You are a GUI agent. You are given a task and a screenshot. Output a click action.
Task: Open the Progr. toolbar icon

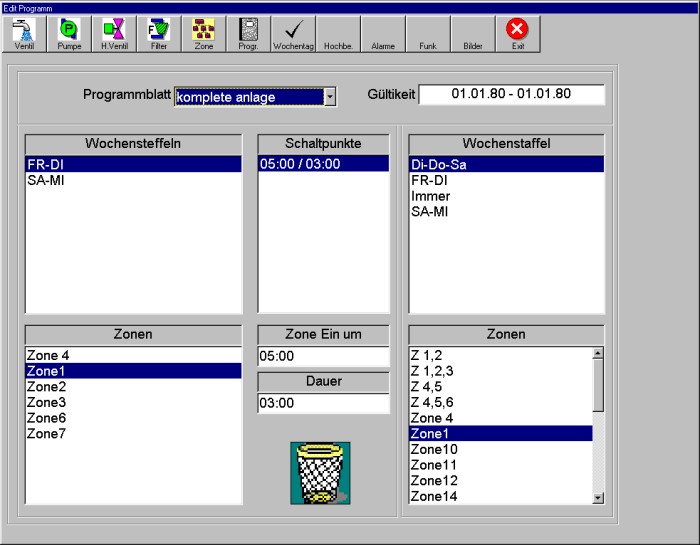click(x=248, y=33)
